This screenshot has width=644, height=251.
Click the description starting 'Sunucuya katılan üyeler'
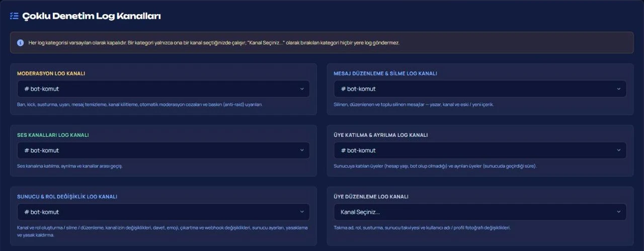435,166
